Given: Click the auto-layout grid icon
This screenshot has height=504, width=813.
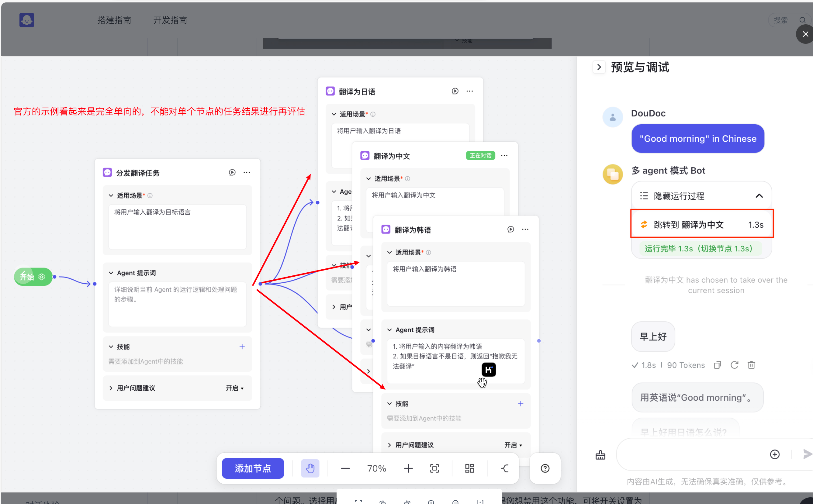Looking at the screenshot, I should [469, 468].
